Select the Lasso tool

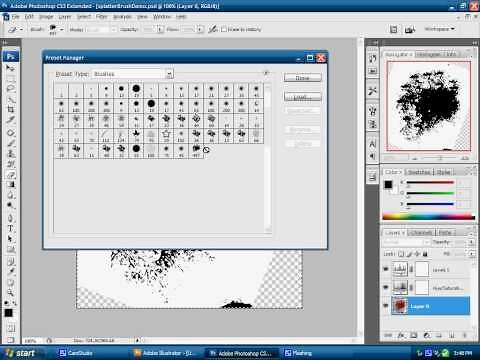pyautogui.click(x=10, y=89)
